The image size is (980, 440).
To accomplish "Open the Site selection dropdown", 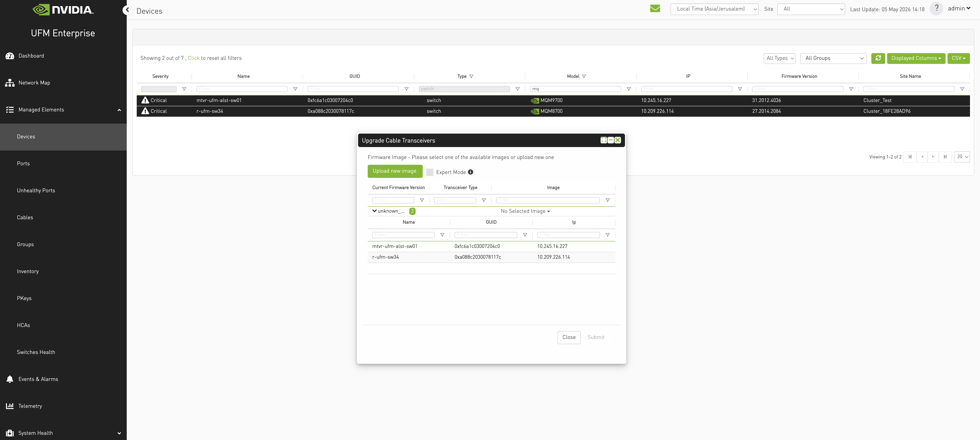I will 811,9.
